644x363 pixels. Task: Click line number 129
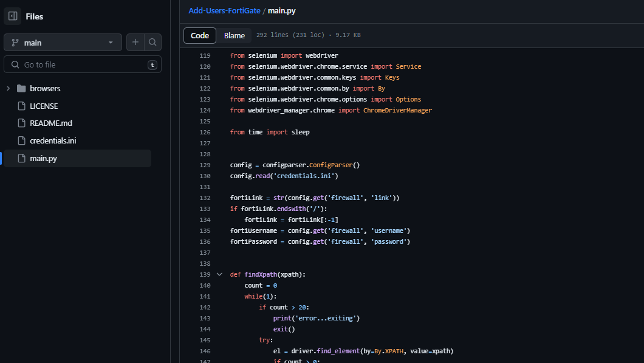click(205, 165)
